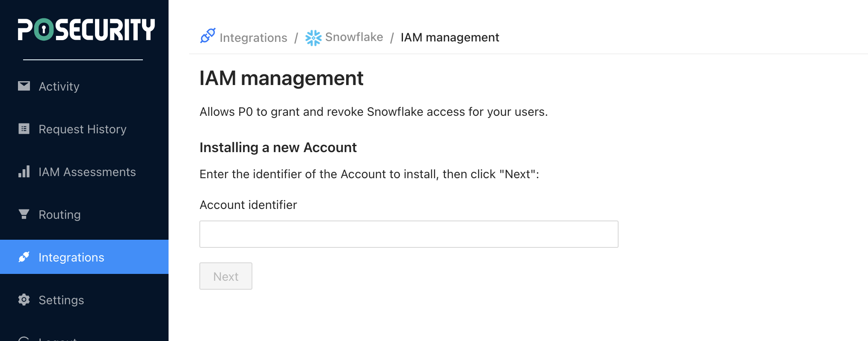Navigate to Integrations breadcrumb link text
Screen dimensions: 868x341
tap(253, 38)
